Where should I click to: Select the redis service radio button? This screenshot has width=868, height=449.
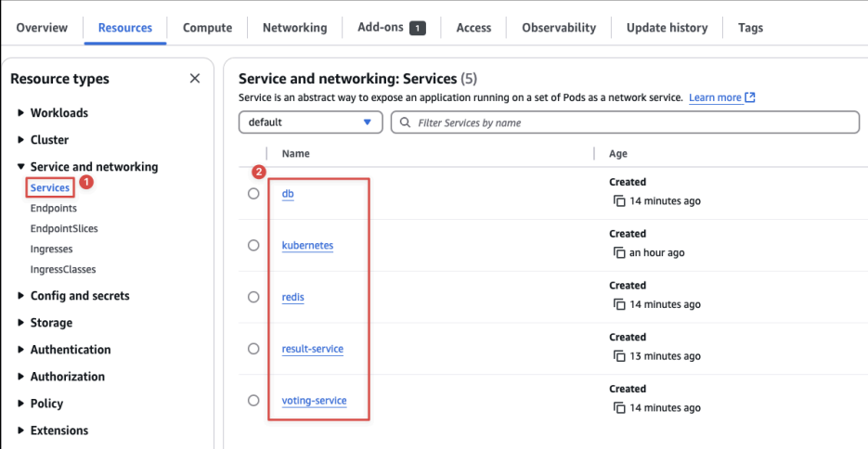[253, 297]
